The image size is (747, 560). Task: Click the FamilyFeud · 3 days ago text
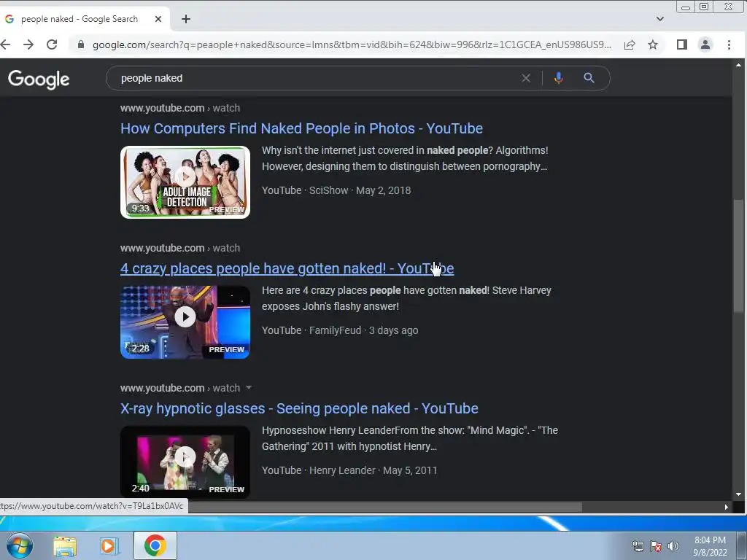(x=363, y=330)
